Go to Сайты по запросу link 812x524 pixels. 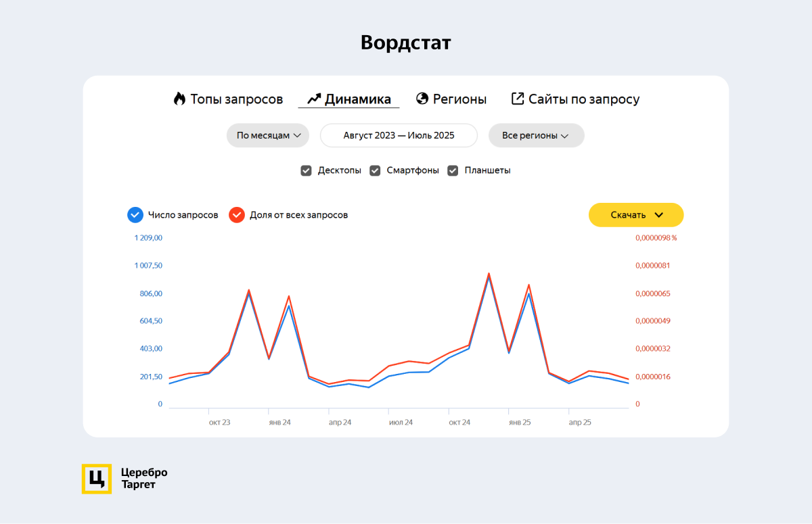(583, 99)
